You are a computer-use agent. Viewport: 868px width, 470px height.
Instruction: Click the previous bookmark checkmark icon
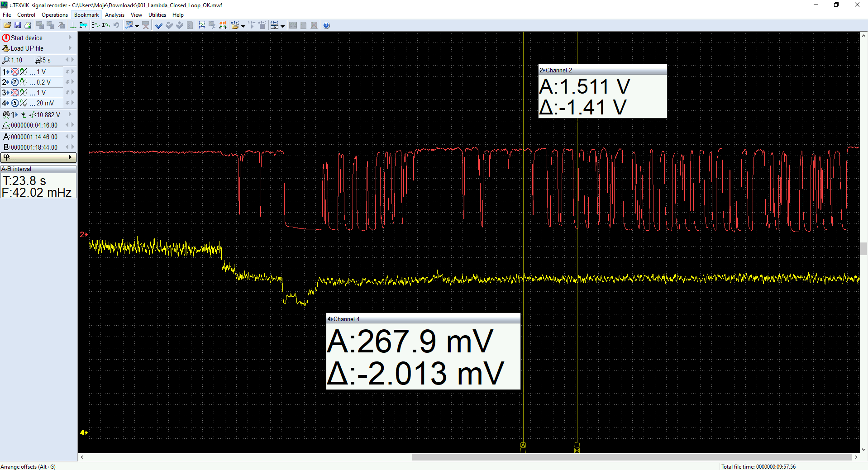[x=169, y=25]
